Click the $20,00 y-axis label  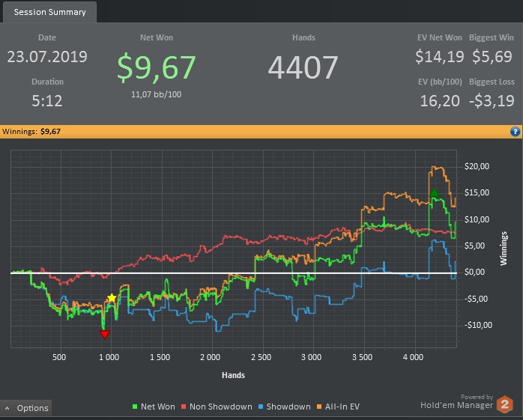click(x=477, y=166)
